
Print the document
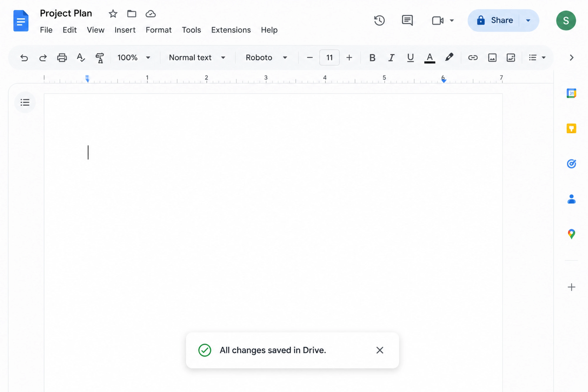(x=62, y=58)
